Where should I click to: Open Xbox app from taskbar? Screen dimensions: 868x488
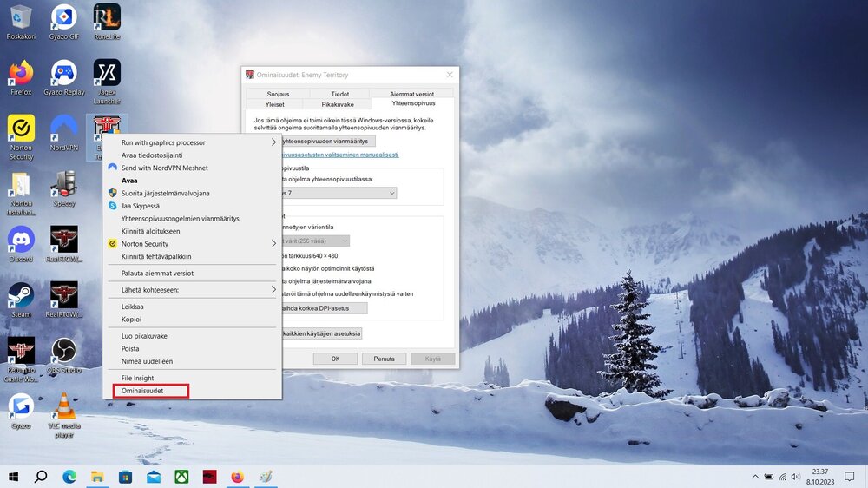[181, 477]
